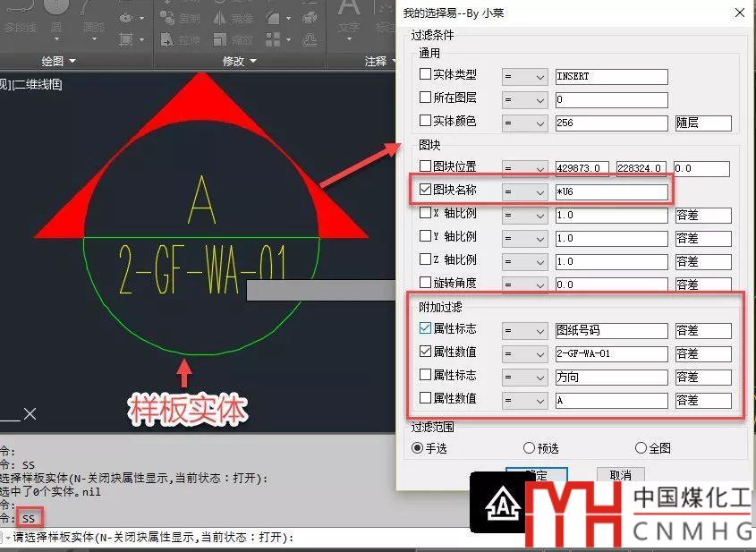
Task: Open operator dropdown for 实体颜色
Action: pos(524,123)
